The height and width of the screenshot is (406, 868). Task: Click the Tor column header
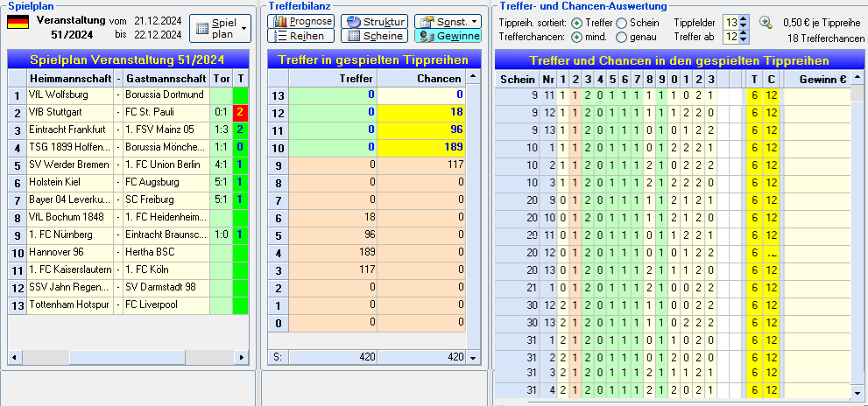[x=222, y=79]
